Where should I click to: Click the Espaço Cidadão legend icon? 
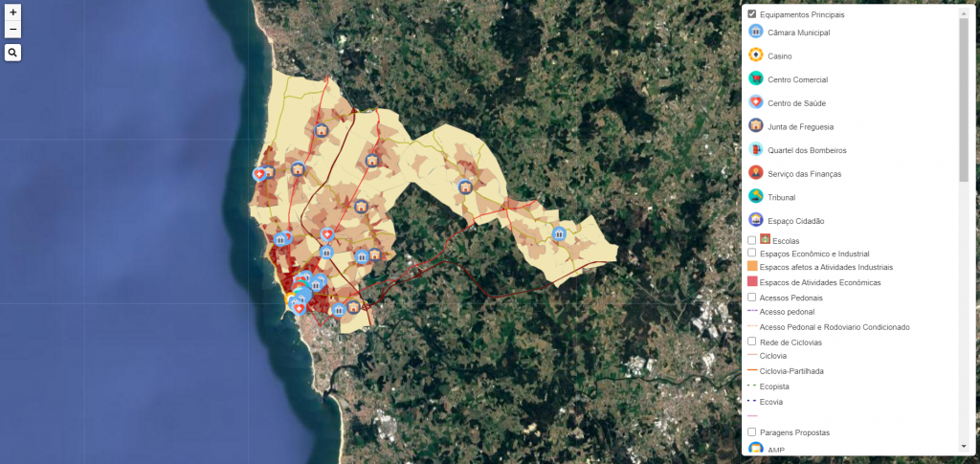[x=756, y=220]
